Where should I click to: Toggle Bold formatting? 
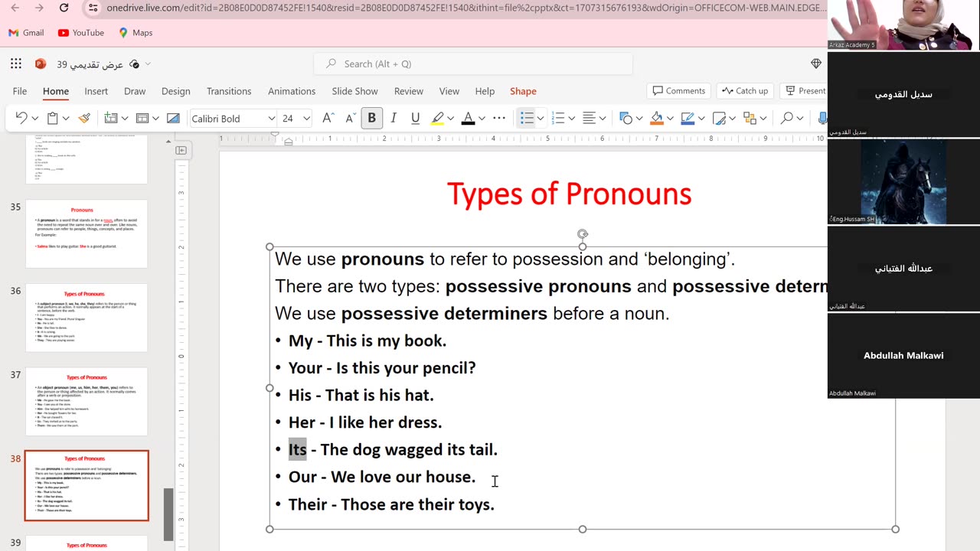(372, 119)
